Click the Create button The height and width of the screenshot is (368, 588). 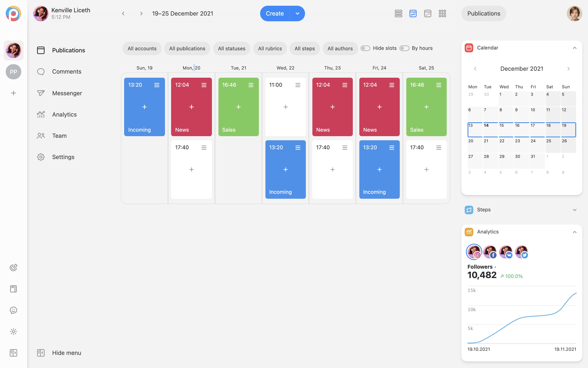tap(275, 13)
